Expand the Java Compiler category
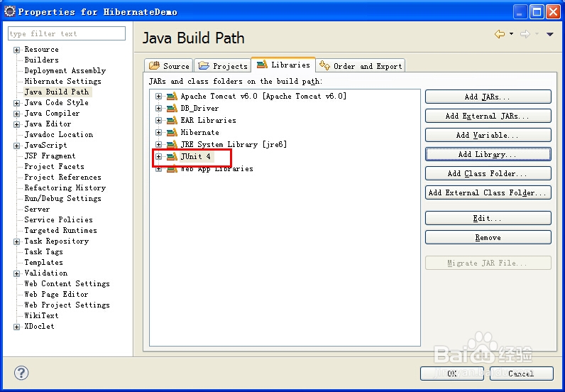 pyautogui.click(x=16, y=114)
